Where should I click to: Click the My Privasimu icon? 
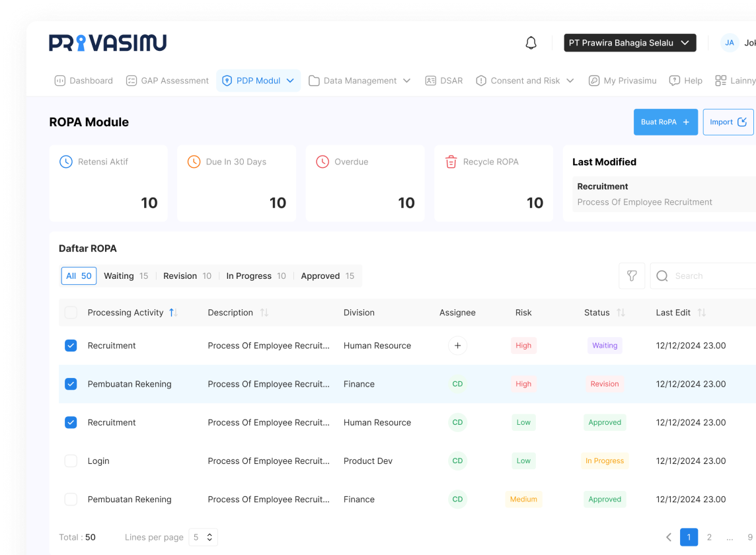594,81
